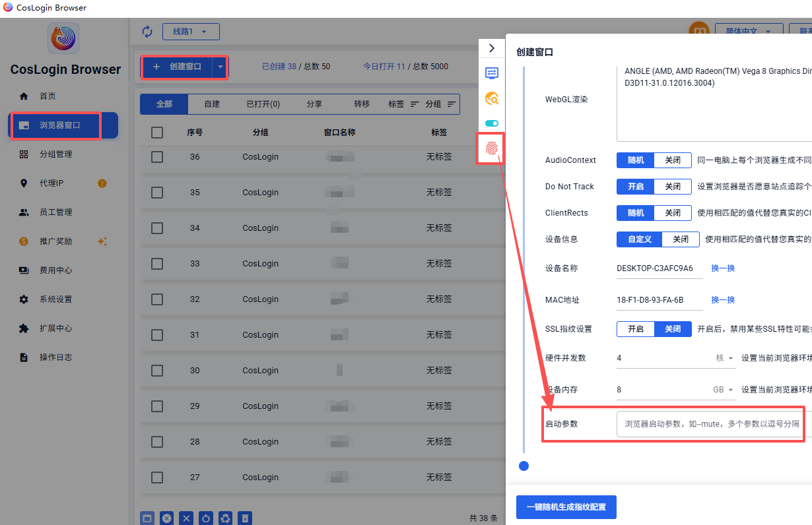Image resolution: width=812 pixels, height=525 pixels.
Task: Click the window-arrange icon in bottom toolbar
Action: point(147,518)
